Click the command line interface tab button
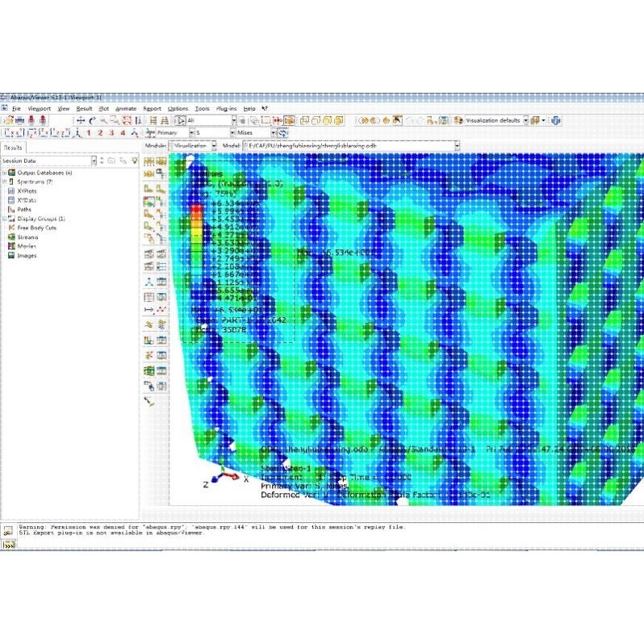Viewport: 644px width, 644px height. point(8,545)
